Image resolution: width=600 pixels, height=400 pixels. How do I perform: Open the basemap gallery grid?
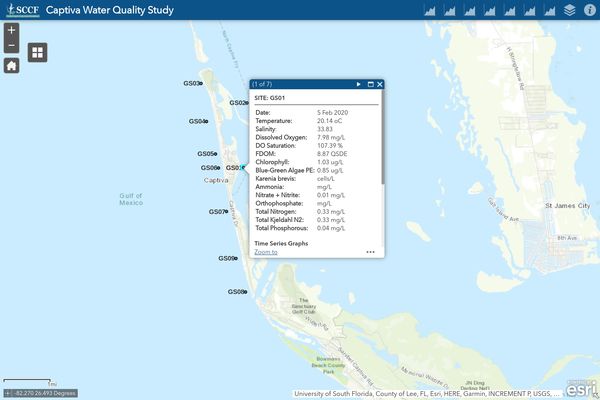pos(38,52)
